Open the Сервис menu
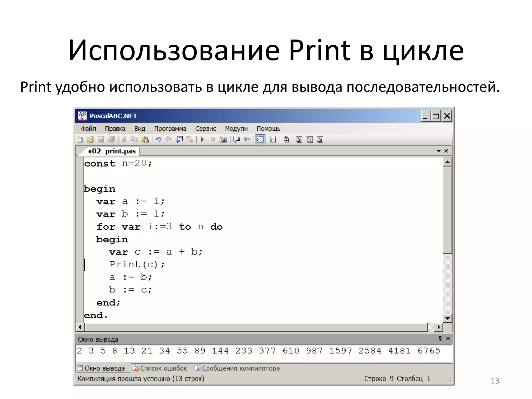Viewport: 532px width, 399px height. pos(205,129)
